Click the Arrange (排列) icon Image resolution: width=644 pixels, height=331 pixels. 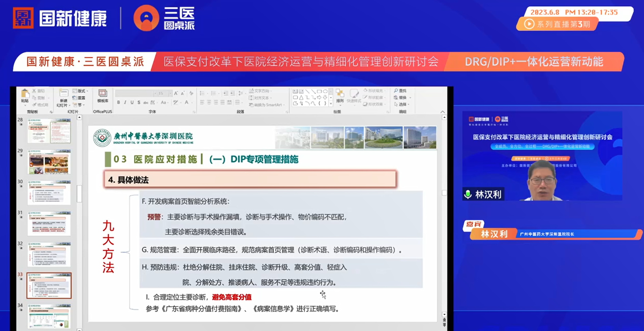pos(339,94)
